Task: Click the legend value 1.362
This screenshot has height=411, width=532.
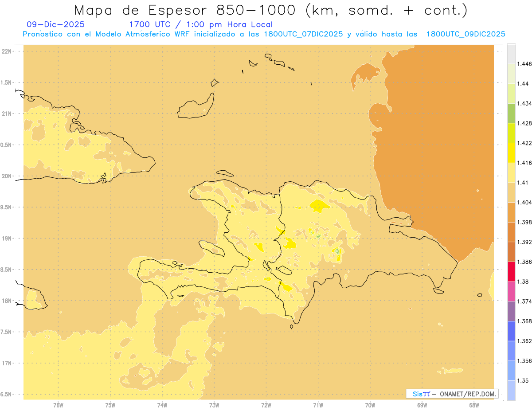Action: coord(524,341)
